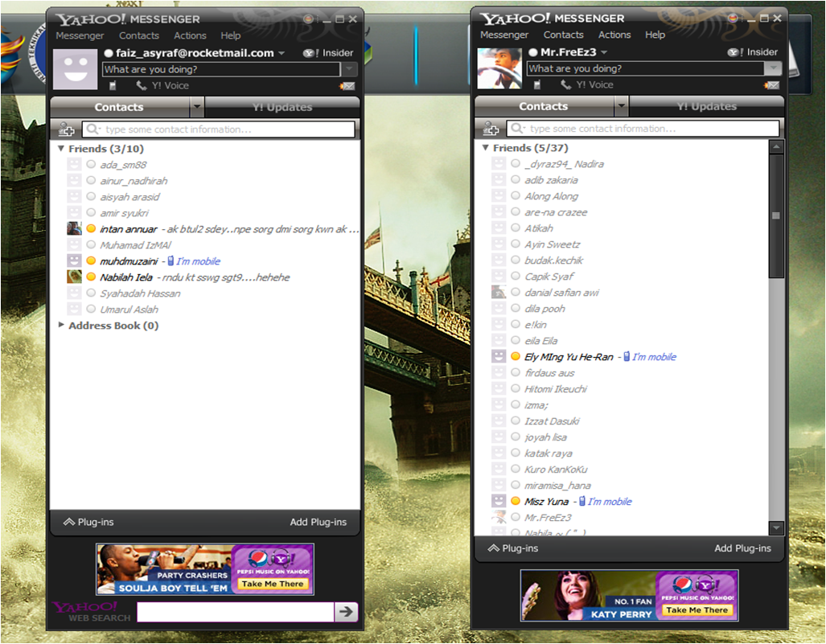This screenshot has height=644, width=826.
Task: Click Mr.FreEz3 profile photo avatar
Action: tap(500, 68)
